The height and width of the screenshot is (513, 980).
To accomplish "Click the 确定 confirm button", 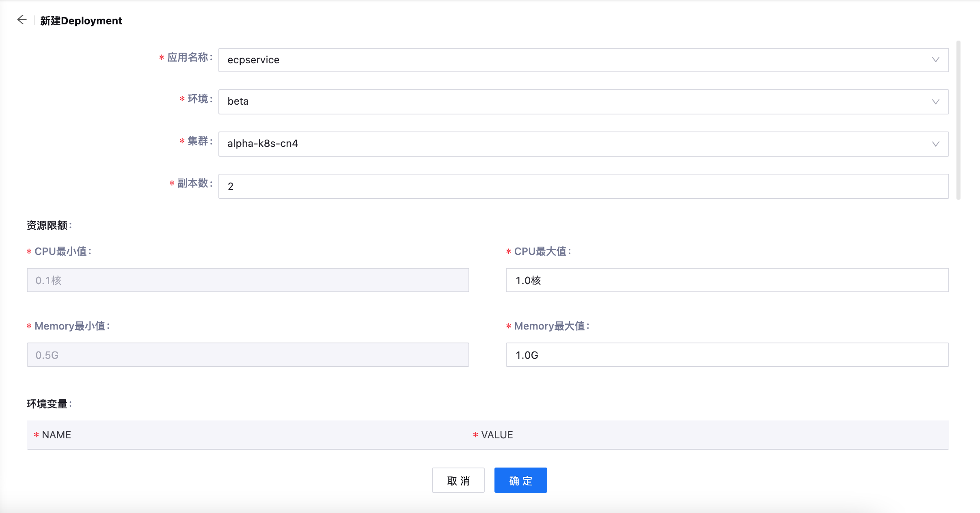I will pos(520,480).
